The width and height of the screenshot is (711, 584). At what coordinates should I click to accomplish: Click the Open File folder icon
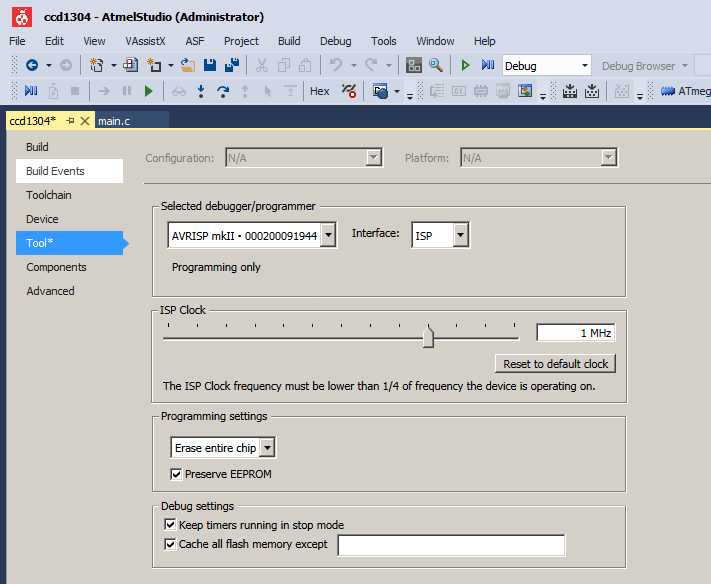pyautogui.click(x=188, y=65)
